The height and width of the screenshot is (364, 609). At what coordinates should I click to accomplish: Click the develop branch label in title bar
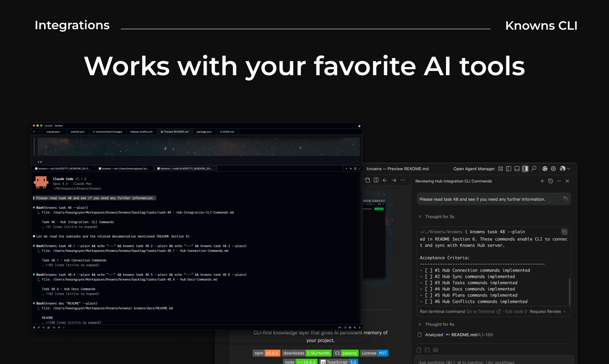[x=59, y=125]
